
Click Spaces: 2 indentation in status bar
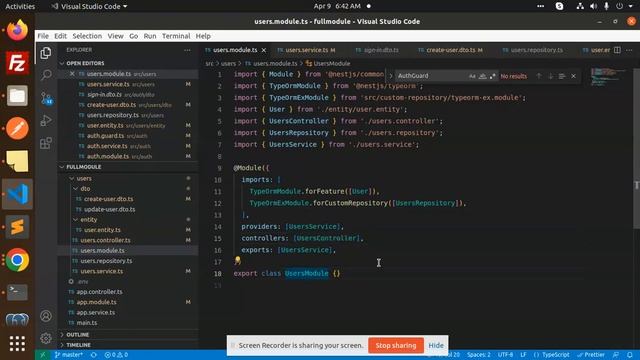479,355
